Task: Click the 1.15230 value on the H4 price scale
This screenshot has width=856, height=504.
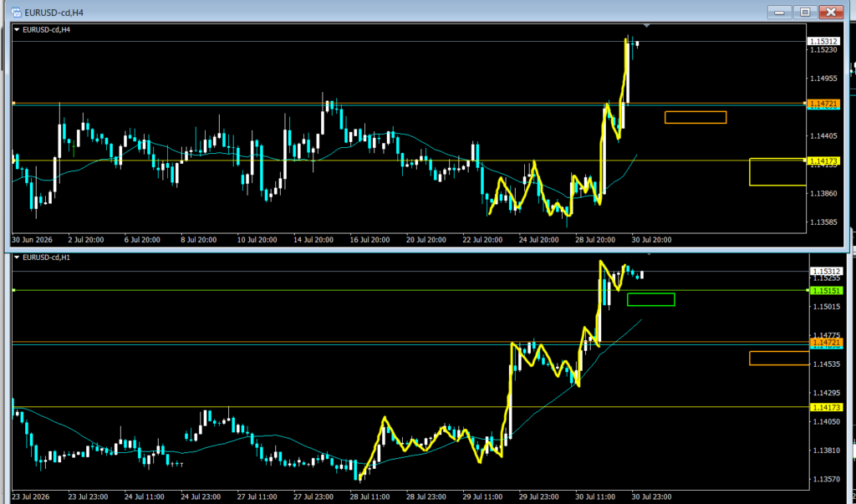Action: (823, 49)
